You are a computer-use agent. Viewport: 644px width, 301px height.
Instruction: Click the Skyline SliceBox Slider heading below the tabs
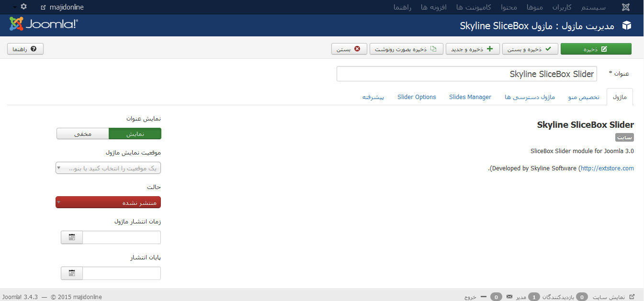(586, 125)
